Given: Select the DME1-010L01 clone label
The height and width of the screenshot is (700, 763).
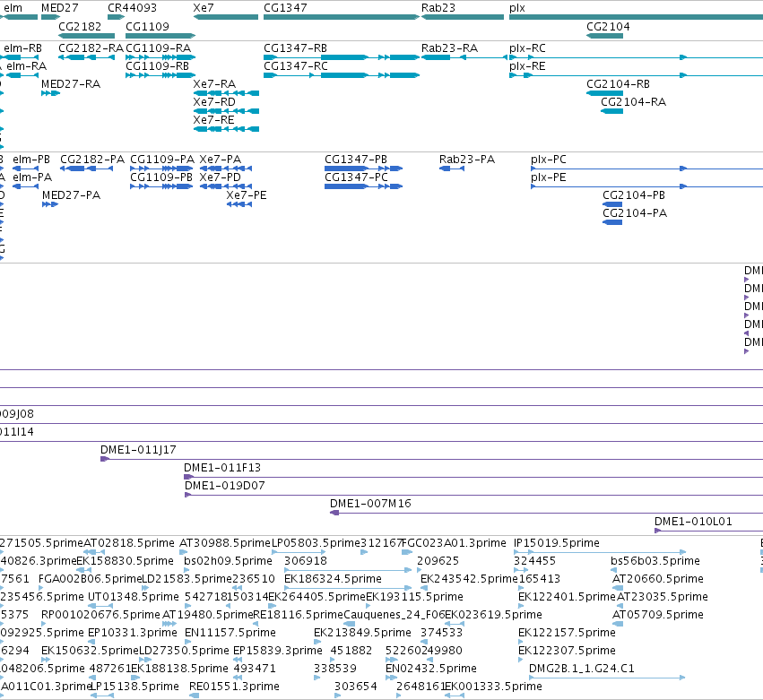Looking at the screenshot, I should [x=693, y=522].
